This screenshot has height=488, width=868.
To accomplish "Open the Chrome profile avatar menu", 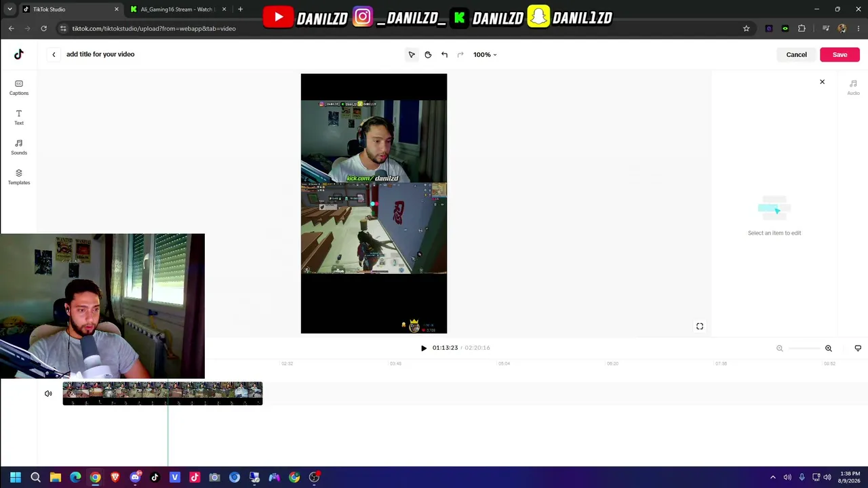I will click(x=842, y=28).
